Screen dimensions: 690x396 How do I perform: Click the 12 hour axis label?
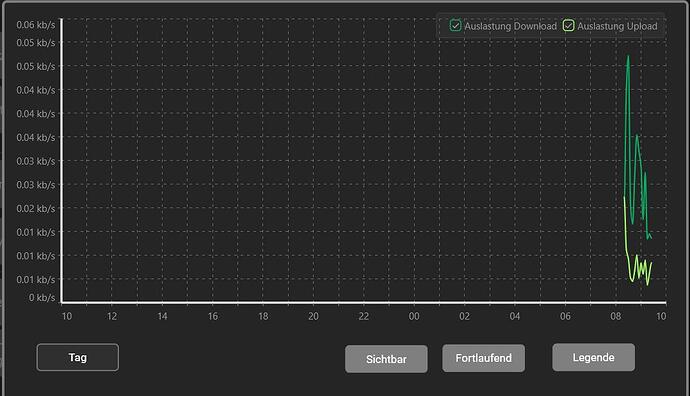click(x=112, y=316)
